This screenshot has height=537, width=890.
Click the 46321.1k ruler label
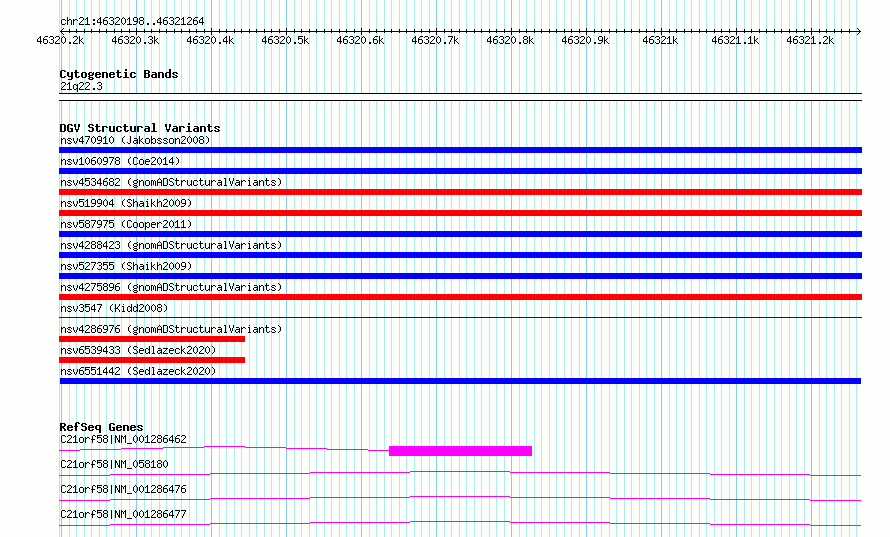coord(734,40)
